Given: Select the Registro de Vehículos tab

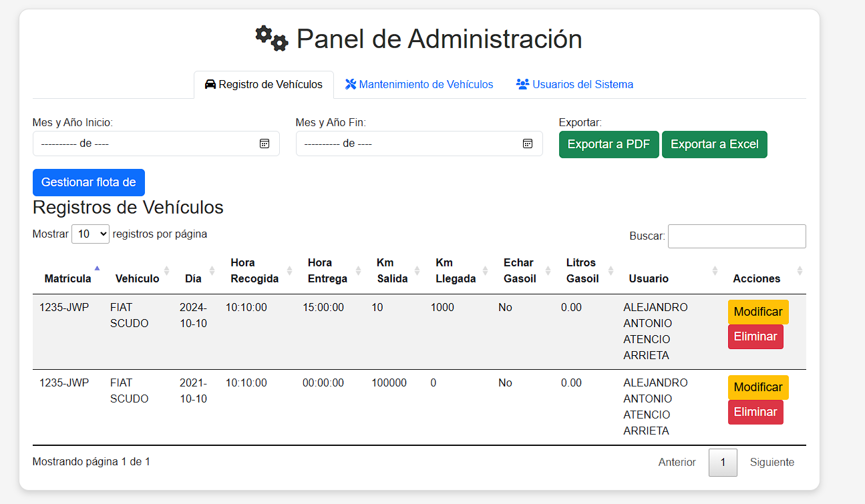Looking at the screenshot, I should (263, 85).
